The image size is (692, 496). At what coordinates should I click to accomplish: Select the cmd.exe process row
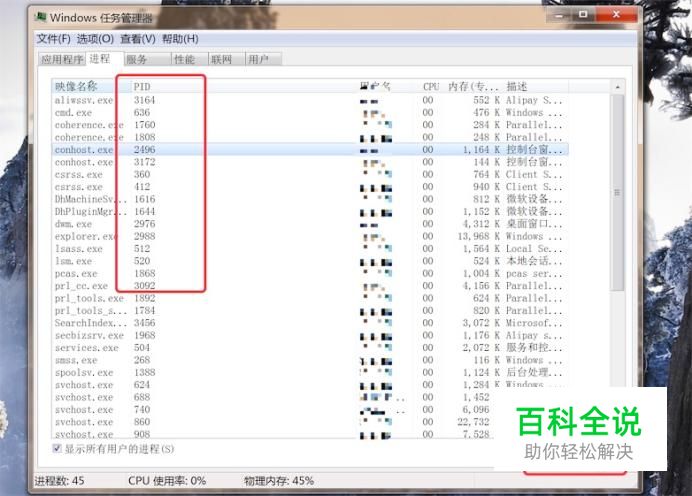click(x=310, y=113)
